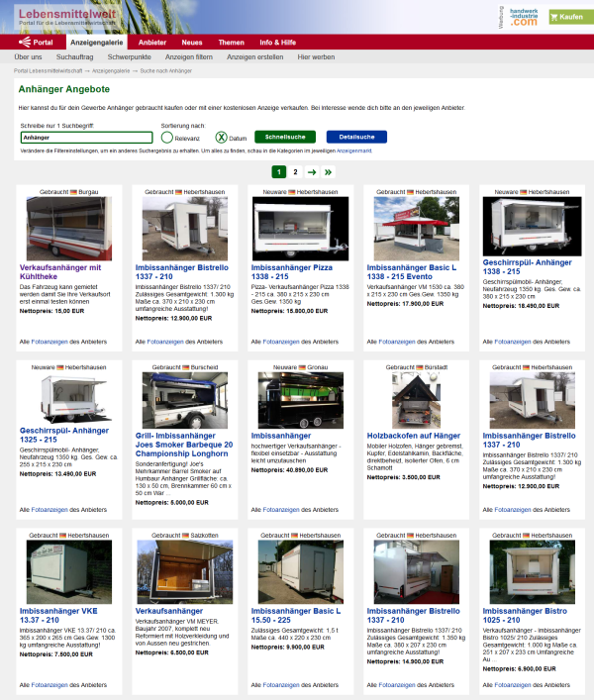Open page 2 of results
Image resolution: width=594 pixels, height=700 pixels.
295,171
